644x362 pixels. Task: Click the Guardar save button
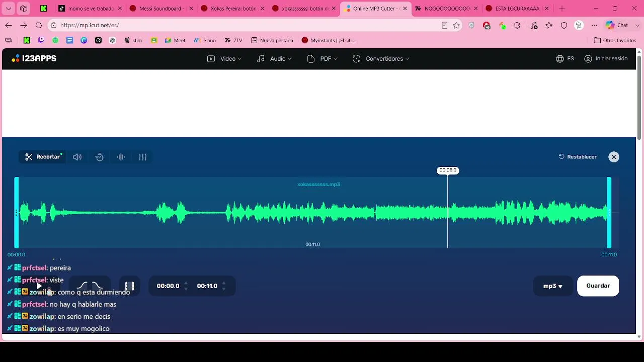point(598,286)
